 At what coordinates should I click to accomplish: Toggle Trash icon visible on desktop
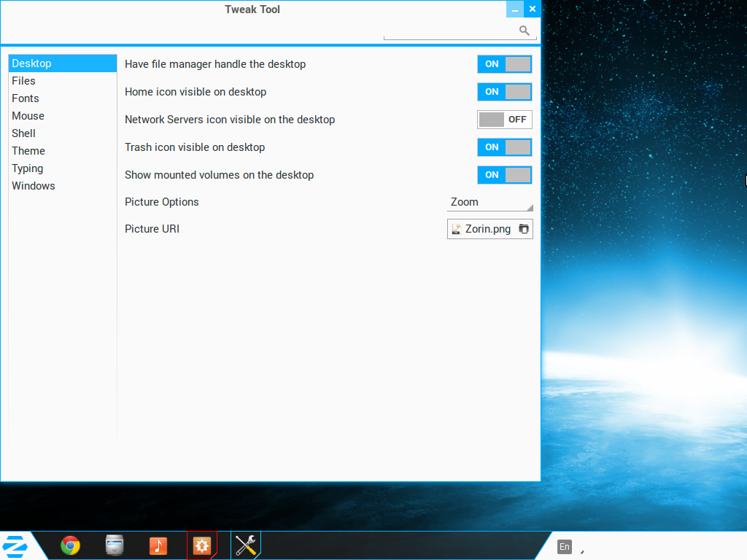point(505,147)
